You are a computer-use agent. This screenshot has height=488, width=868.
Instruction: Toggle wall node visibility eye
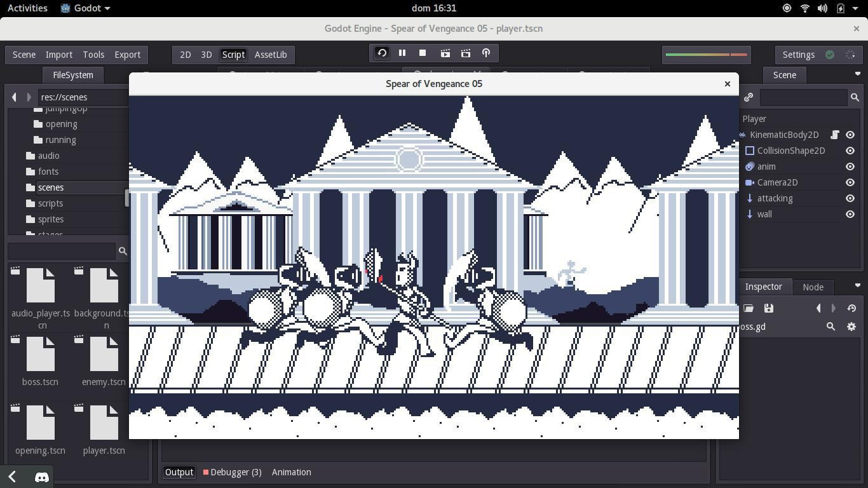(850, 214)
